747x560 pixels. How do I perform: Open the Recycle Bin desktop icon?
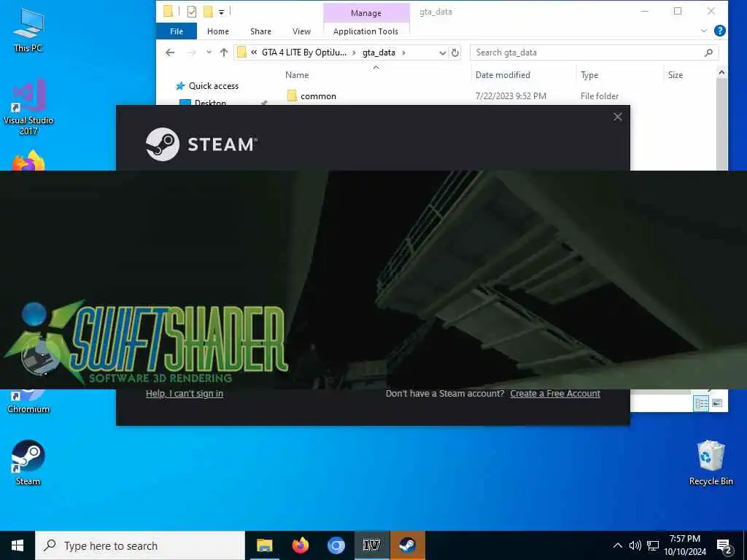click(x=711, y=462)
